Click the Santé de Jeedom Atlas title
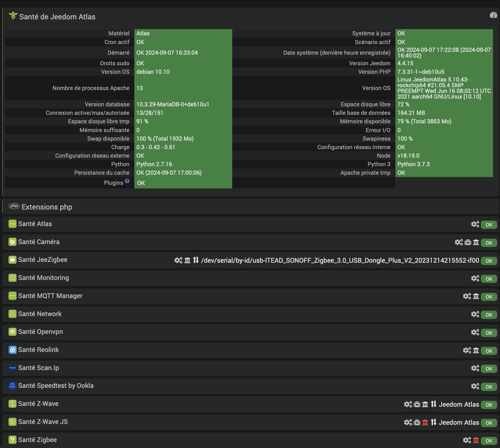Image resolution: width=500 pixels, height=448 pixels. click(x=57, y=17)
